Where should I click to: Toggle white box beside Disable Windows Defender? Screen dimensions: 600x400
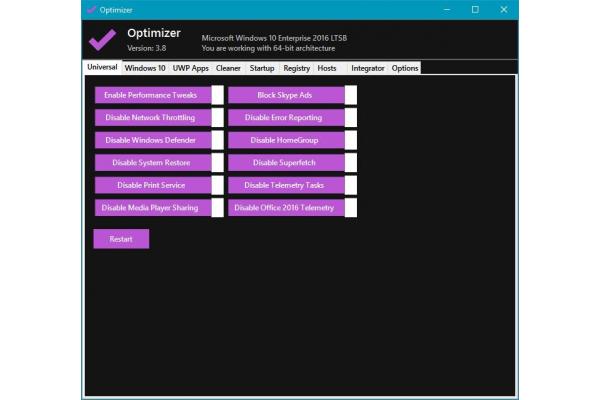(217, 140)
